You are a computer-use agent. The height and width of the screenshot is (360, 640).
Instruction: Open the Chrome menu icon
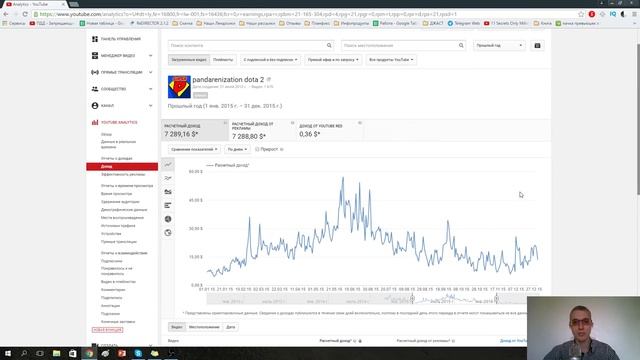coord(635,14)
